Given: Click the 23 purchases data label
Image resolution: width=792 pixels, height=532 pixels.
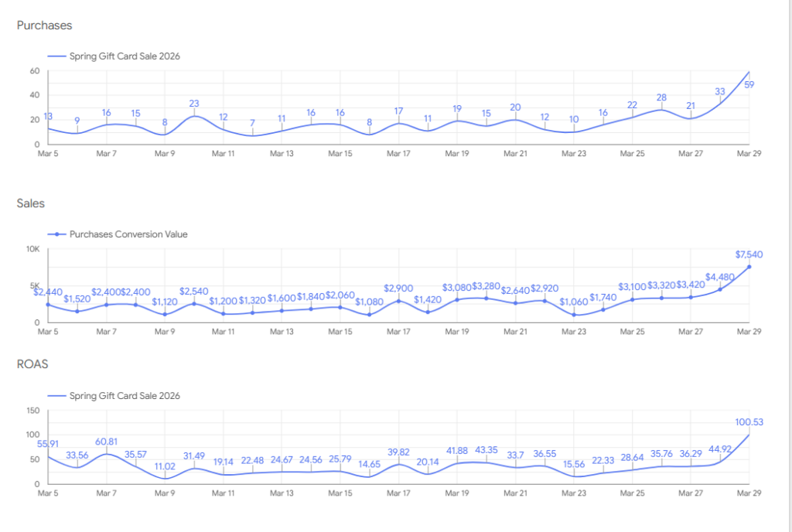Looking at the screenshot, I should [194, 104].
